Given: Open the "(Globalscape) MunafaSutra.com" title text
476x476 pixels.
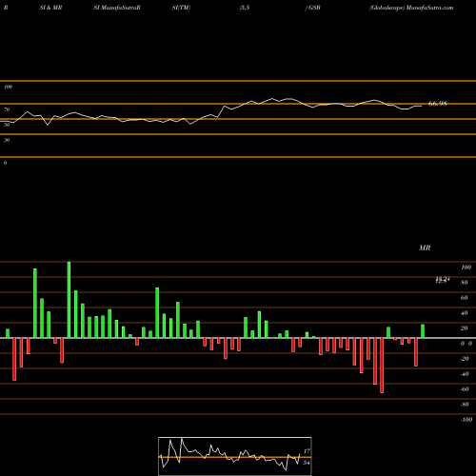Looking at the screenshot, I should tap(411, 8).
